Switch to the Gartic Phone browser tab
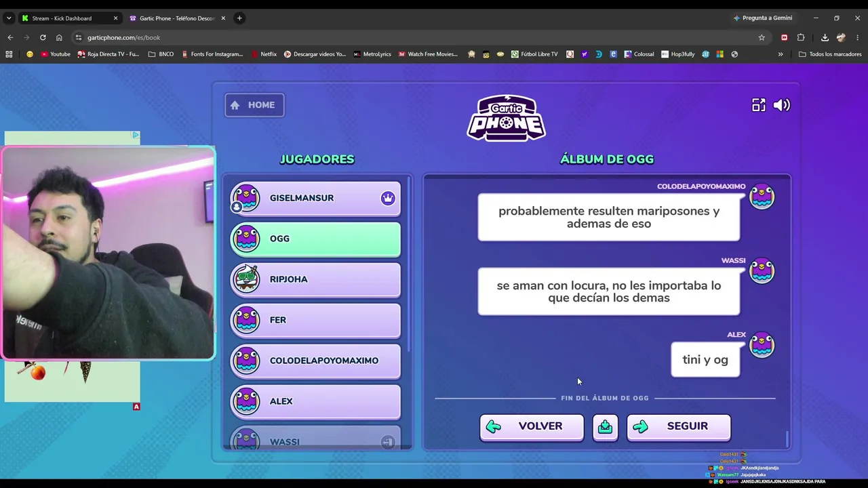Image resolution: width=868 pixels, height=488 pixels. tap(176, 18)
